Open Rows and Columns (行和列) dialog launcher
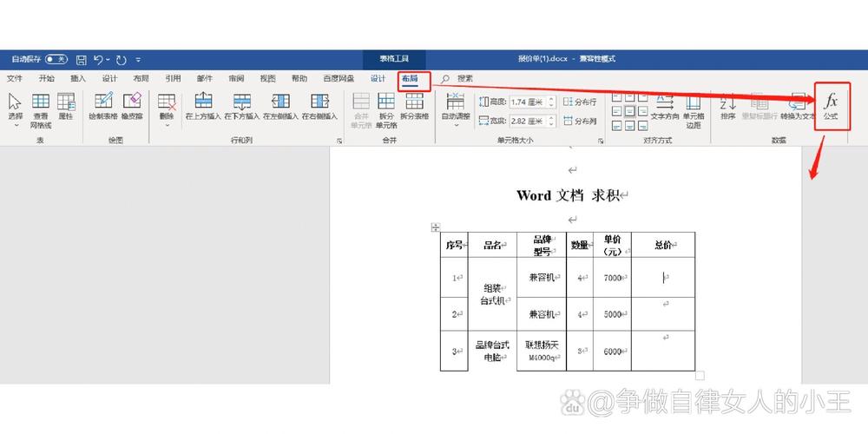Viewport: 868px width, 434px height. pyautogui.click(x=339, y=141)
